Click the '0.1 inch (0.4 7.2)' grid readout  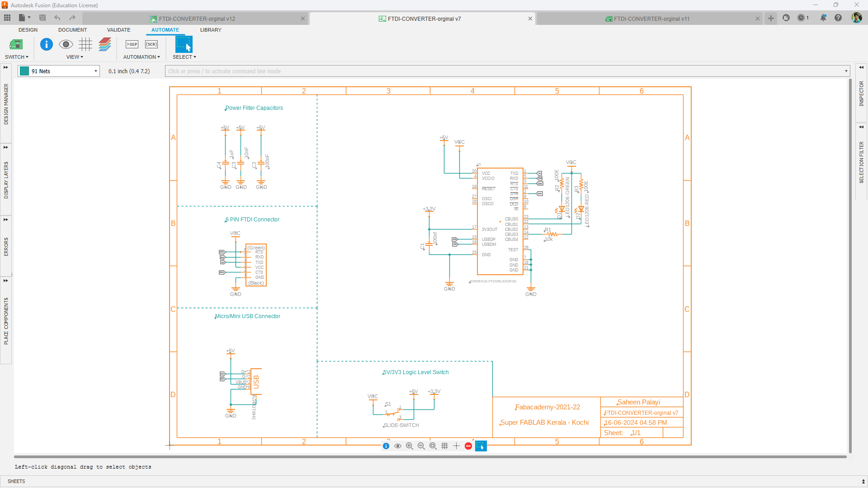[129, 71]
